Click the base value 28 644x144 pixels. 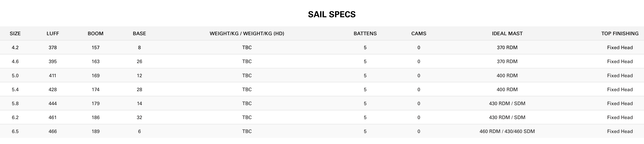pyautogui.click(x=139, y=90)
